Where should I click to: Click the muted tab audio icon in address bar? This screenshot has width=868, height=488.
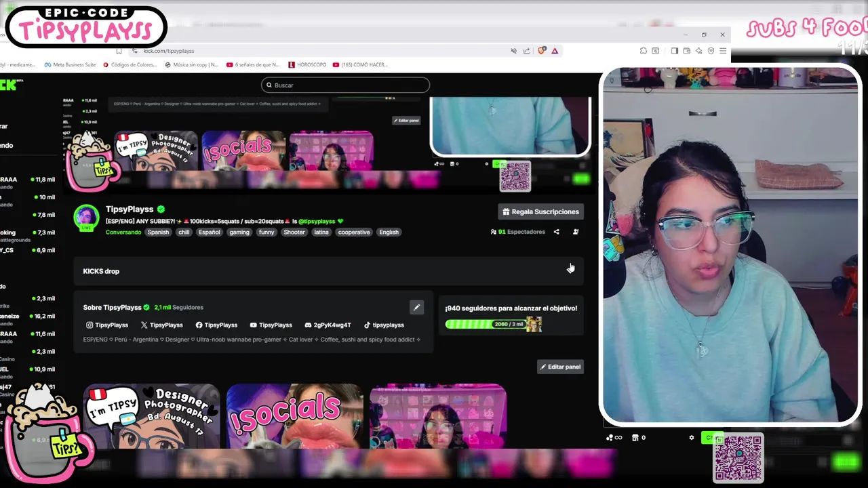513,51
